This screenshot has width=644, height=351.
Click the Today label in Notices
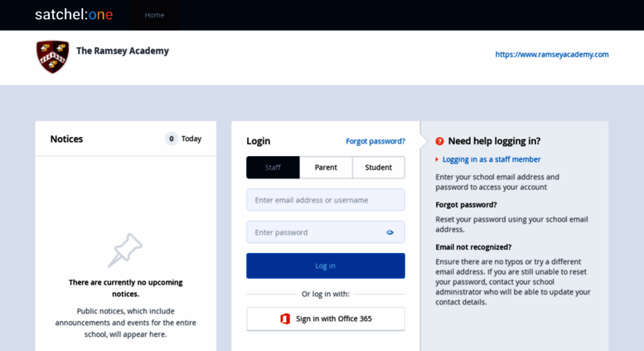click(191, 139)
